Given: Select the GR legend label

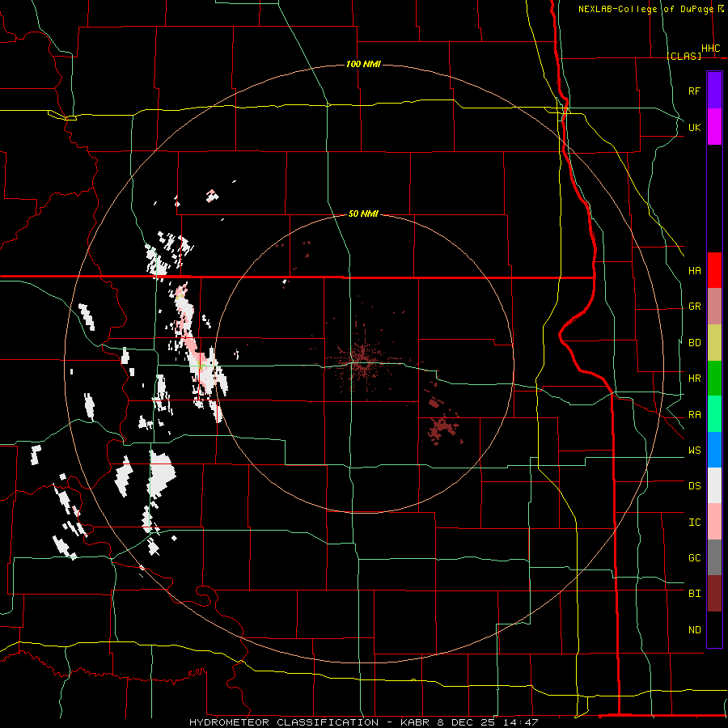Looking at the screenshot, I should [x=694, y=307].
